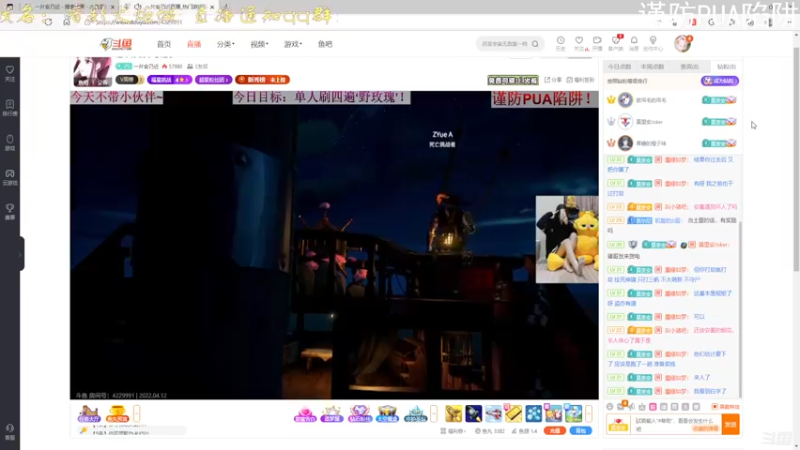Expand the 游戏 games dropdown
Viewport: 800px width, 450px height.
[x=293, y=44]
